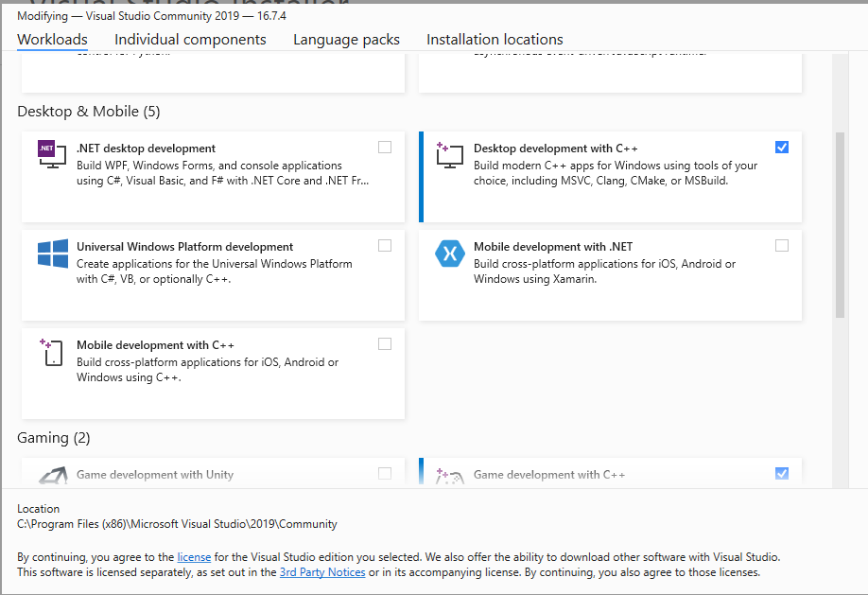Click the Gaming (2) section heading
The height and width of the screenshot is (595, 868).
click(x=54, y=438)
